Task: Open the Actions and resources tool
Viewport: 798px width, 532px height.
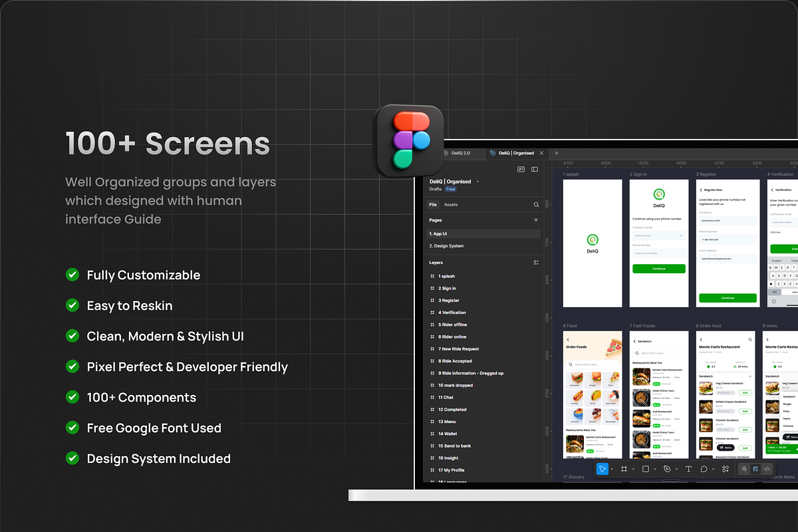Action: (x=726, y=469)
